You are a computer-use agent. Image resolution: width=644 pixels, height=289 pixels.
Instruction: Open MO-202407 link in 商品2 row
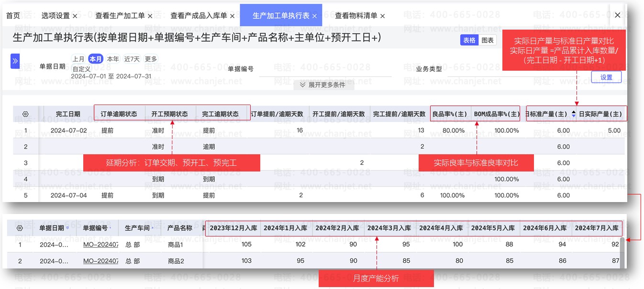(100, 261)
